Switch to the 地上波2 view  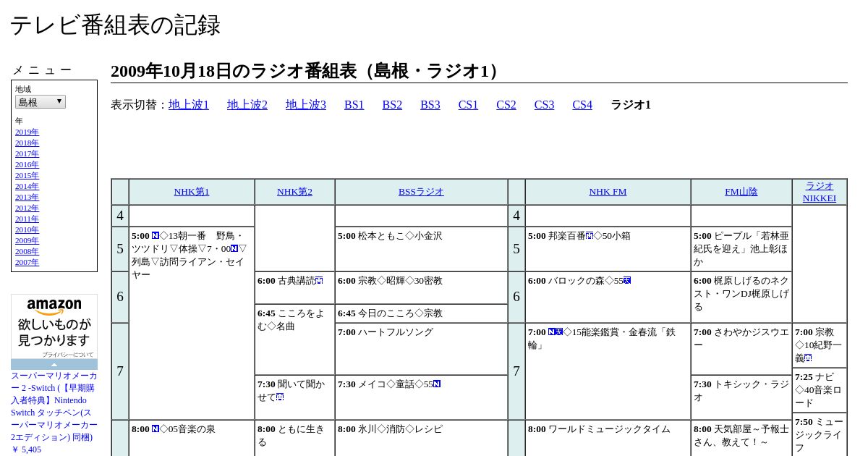tap(247, 105)
